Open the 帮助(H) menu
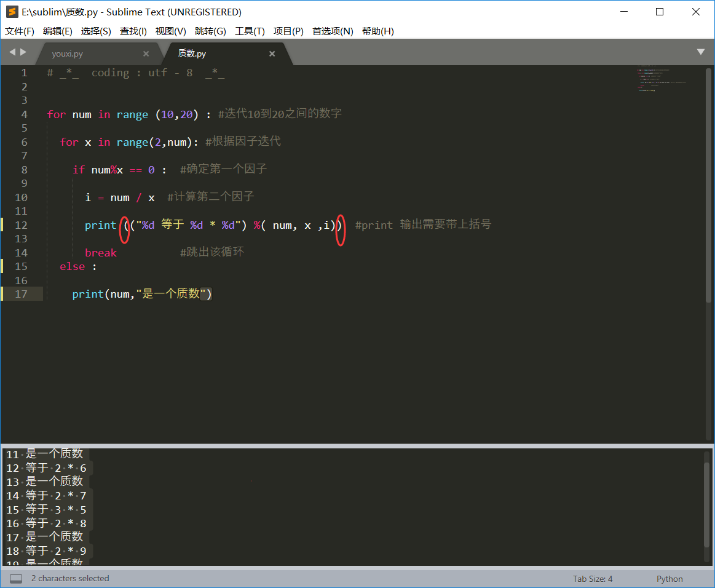This screenshot has width=715, height=588. tap(377, 31)
